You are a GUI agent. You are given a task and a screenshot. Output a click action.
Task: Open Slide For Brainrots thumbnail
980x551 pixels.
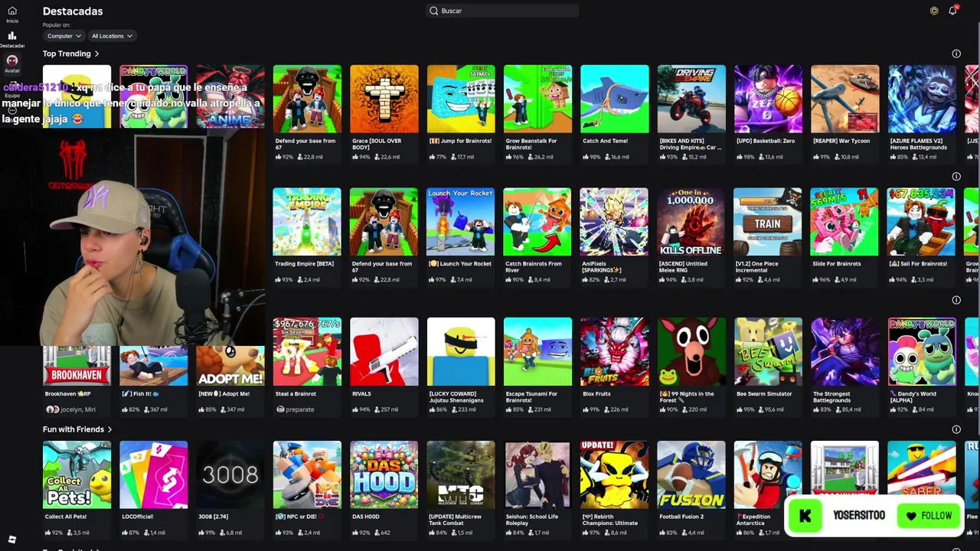[x=844, y=222]
